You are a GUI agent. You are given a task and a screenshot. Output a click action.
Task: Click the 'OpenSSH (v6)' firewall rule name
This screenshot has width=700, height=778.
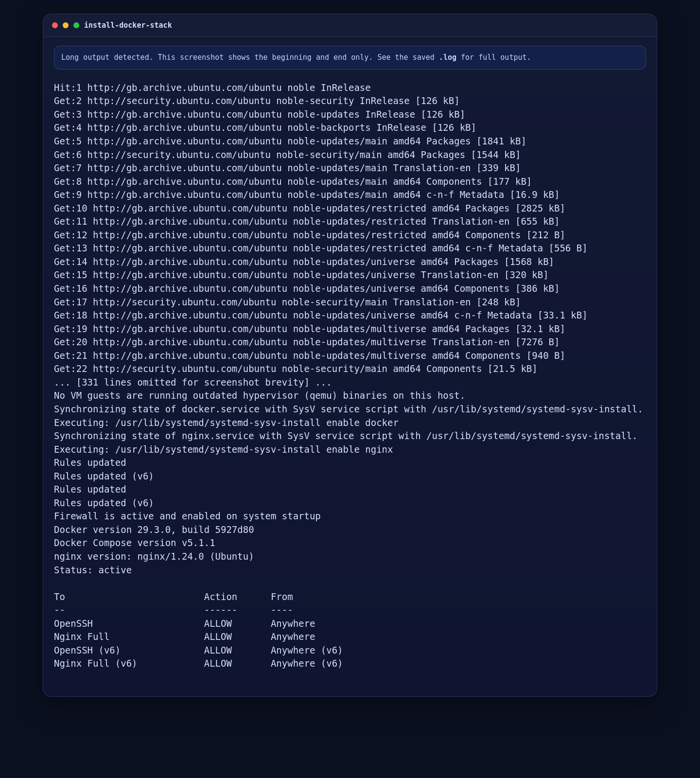coord(87,651)
